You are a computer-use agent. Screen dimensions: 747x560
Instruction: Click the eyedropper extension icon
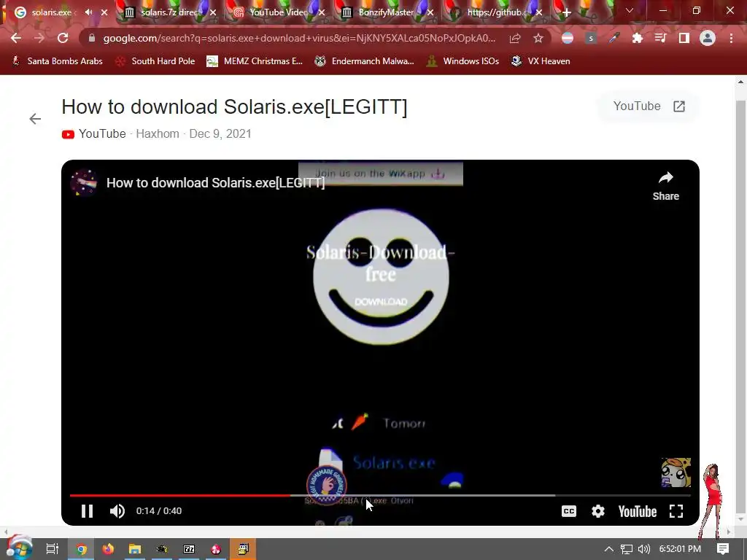(614, 38)
